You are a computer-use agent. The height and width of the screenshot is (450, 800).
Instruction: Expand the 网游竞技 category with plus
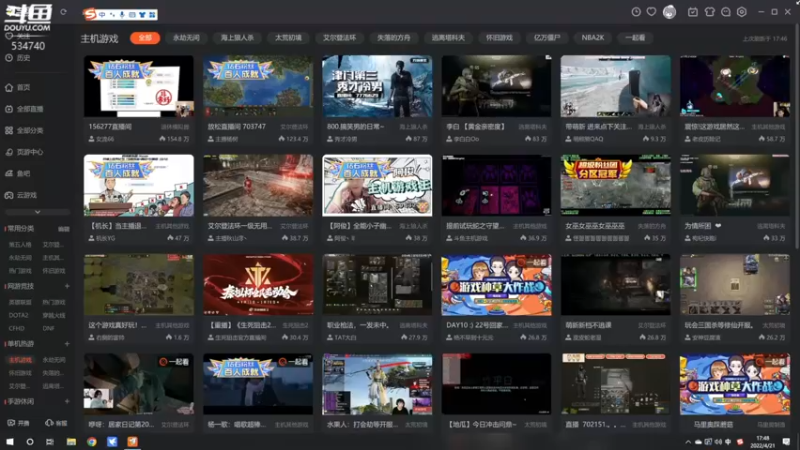click(67, 286)
